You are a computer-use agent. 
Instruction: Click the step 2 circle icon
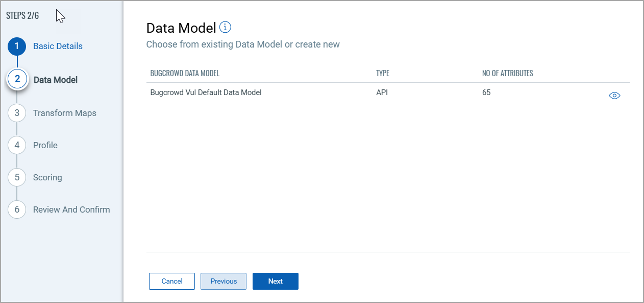click(17, 79)
